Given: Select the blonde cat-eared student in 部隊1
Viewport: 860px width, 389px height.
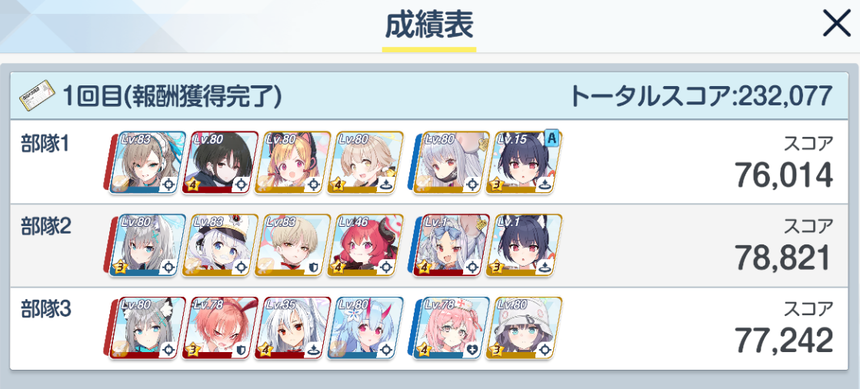Looking at the screenshot, I should [x=292, y=162].
